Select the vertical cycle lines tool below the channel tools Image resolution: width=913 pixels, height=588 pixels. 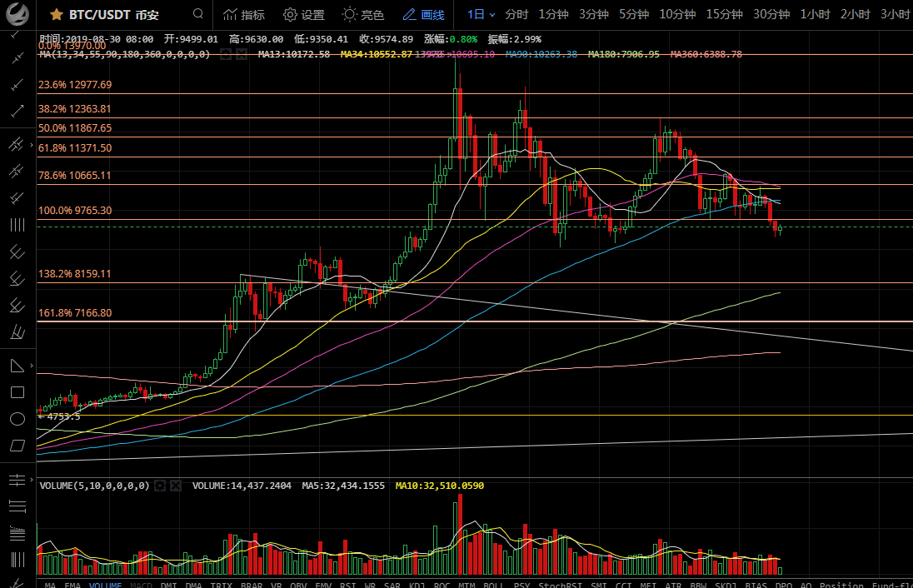tap(17, 226)
